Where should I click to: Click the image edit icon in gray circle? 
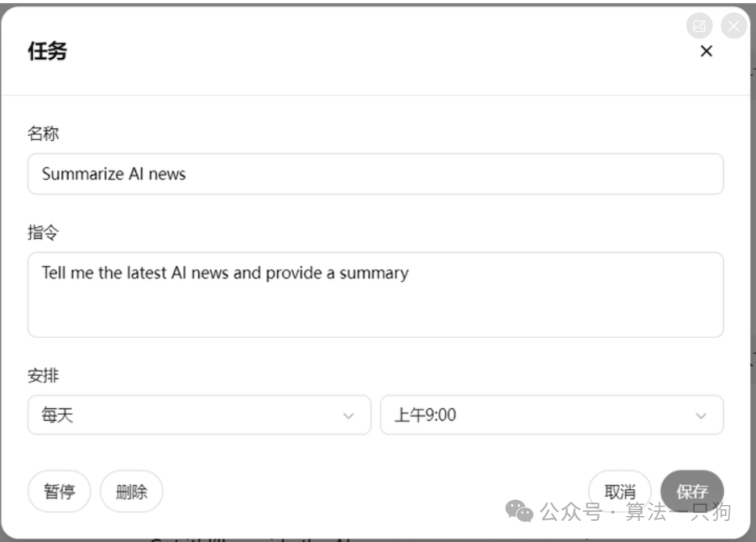tap(699, 27)
